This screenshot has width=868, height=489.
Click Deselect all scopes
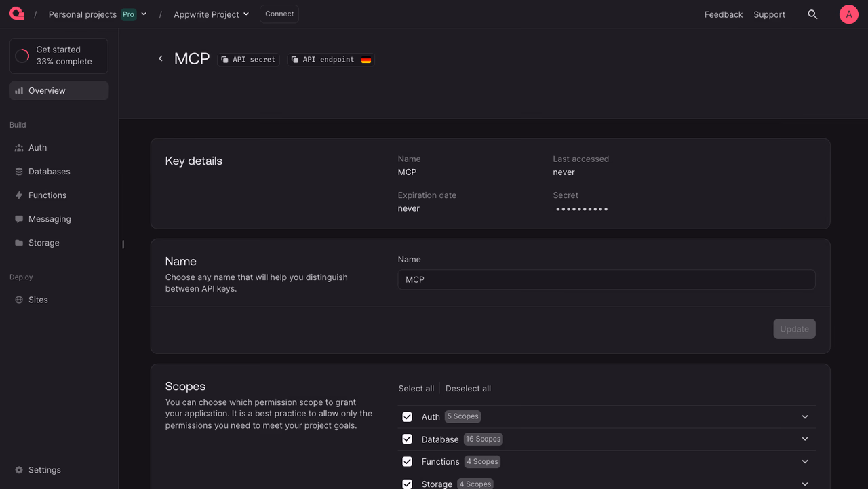tap(468, 389)
